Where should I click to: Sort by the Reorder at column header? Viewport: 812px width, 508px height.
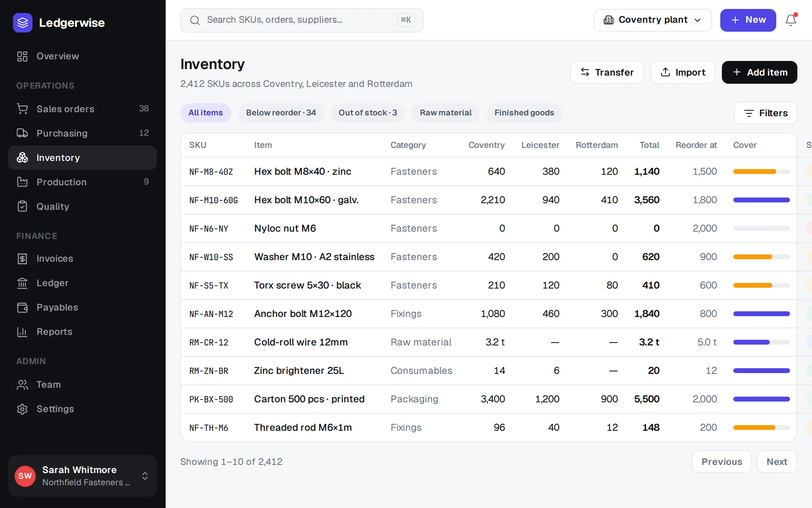point(696,145)
